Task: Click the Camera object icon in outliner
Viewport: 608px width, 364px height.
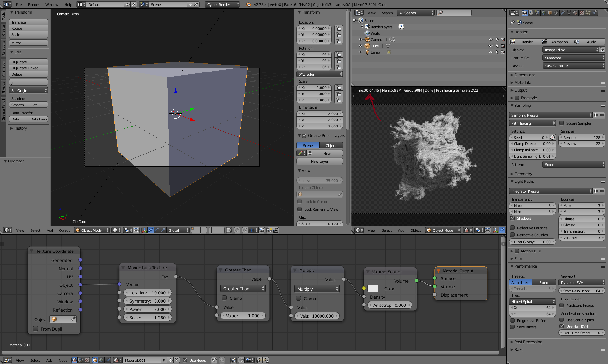Action: [367, 40]
